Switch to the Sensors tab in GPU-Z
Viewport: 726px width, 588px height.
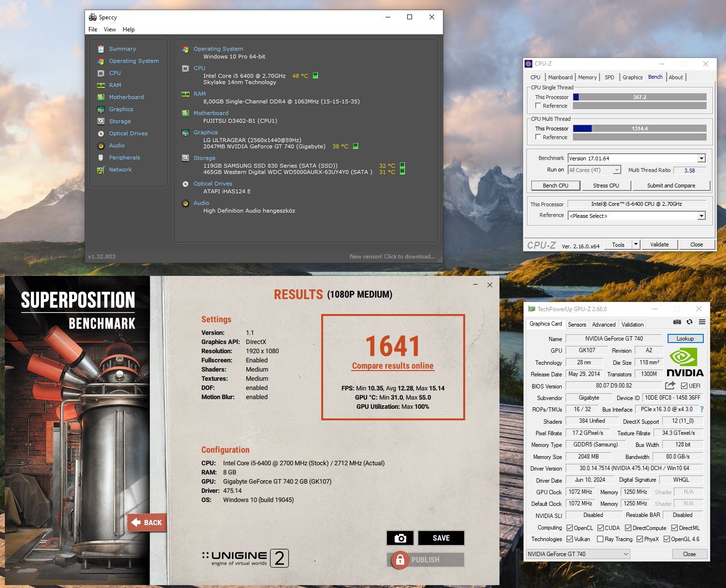[577, 325]
